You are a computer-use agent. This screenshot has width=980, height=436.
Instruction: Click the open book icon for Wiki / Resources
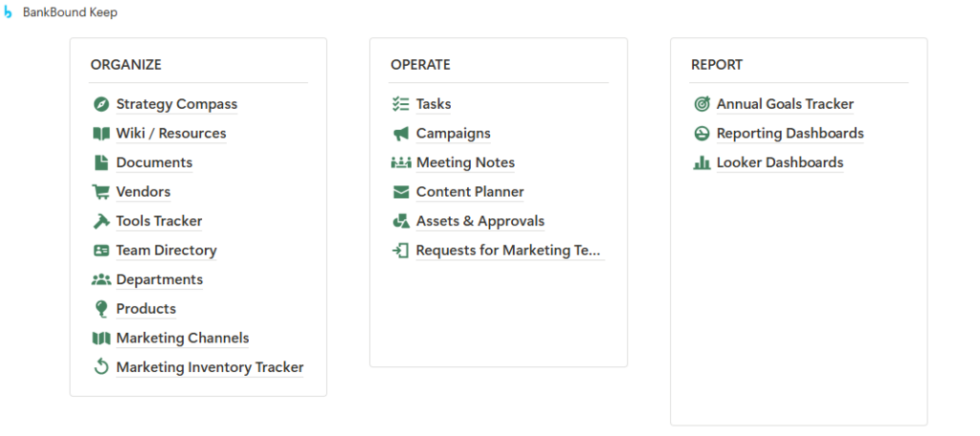(101, 134)
